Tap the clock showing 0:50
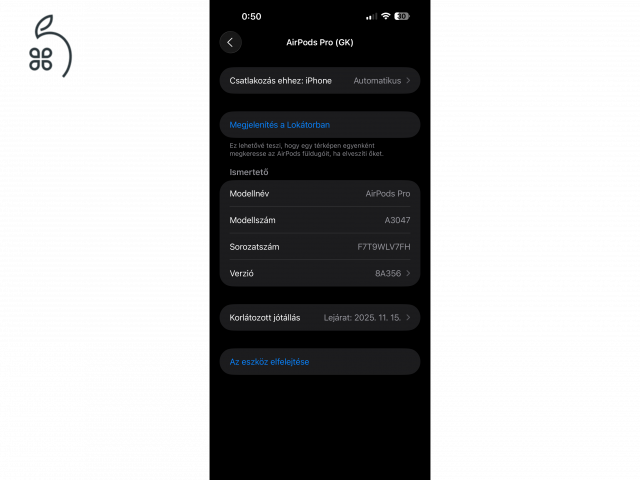This screenshot has width=640, height=480. (251, 17)
